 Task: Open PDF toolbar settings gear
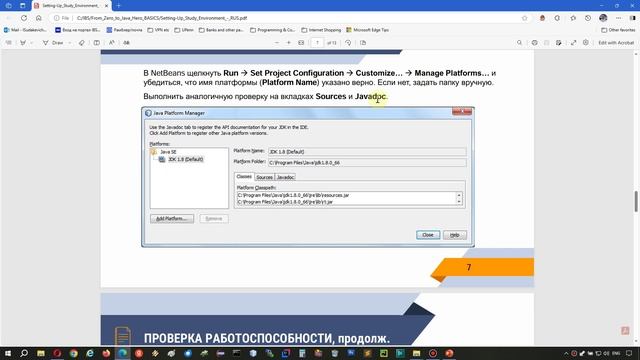pos(586,42)
